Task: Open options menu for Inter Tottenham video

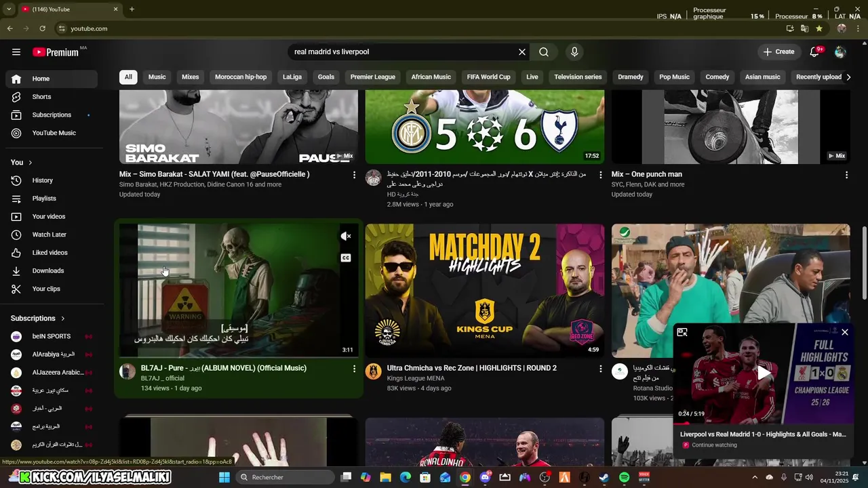Action: pyautogui.click(x=600, y=175)
